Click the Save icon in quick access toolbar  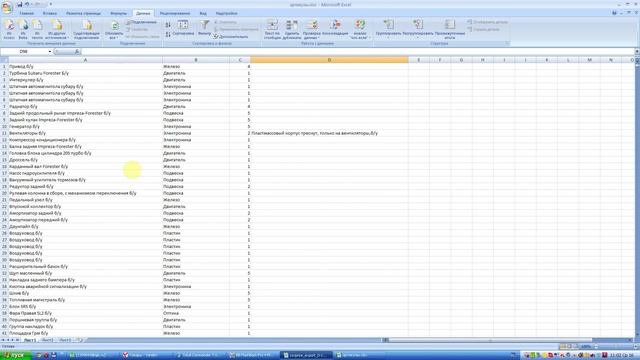[19, 4]
